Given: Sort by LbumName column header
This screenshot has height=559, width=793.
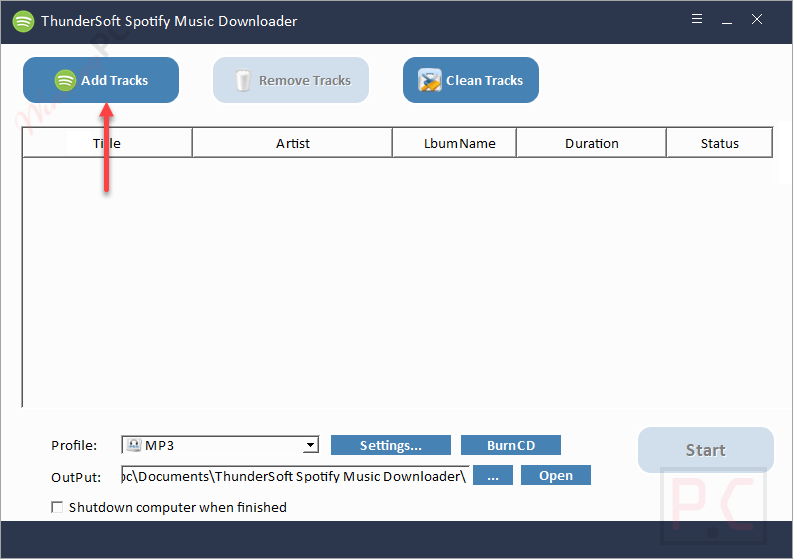Looking at the screenshot, I should [x=454, y=143].
